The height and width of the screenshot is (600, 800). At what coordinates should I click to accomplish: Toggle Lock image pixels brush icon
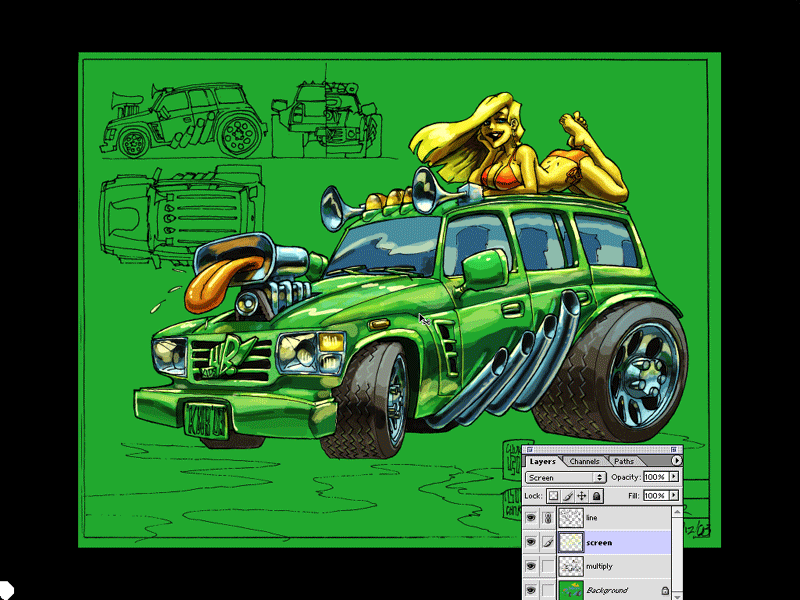(568, 495)
